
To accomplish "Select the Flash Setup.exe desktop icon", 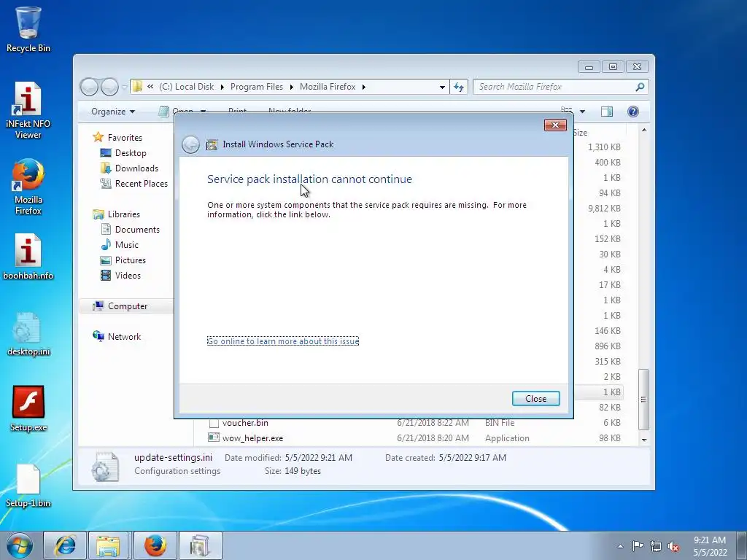I will (x=28, y=408).
